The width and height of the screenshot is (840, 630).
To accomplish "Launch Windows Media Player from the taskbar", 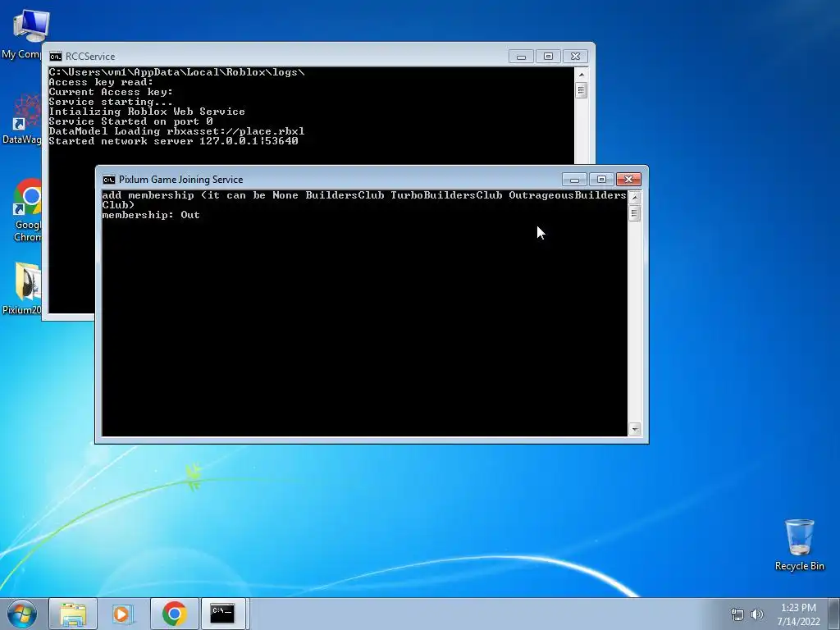I will click(x=123, y=614).
